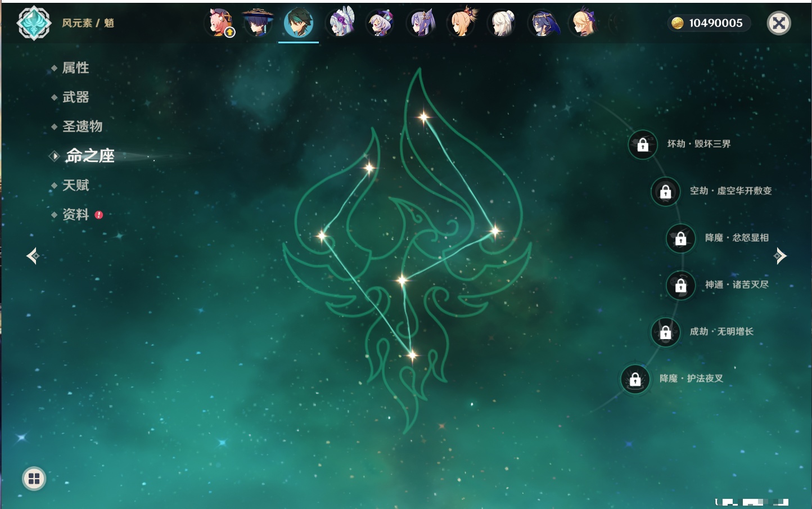Switch to the pink-haired character with upgrade arrow
Screen dimensions: 812x509
[220, 23]
